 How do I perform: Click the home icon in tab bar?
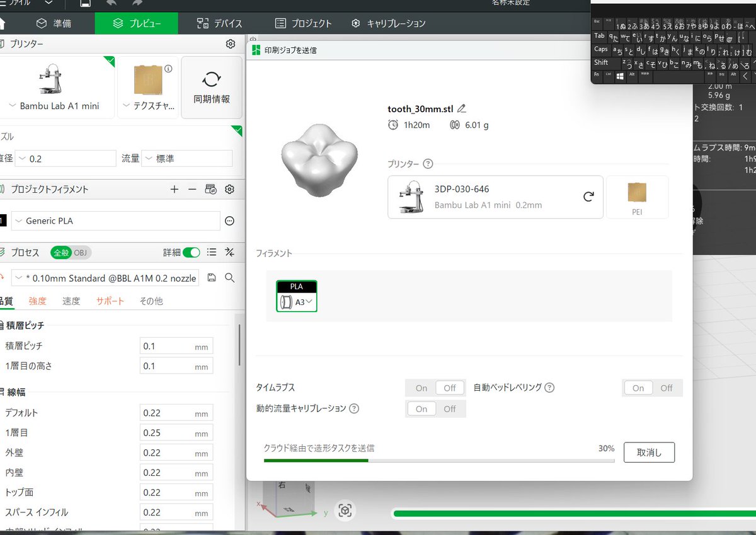[x=2, y=23]
